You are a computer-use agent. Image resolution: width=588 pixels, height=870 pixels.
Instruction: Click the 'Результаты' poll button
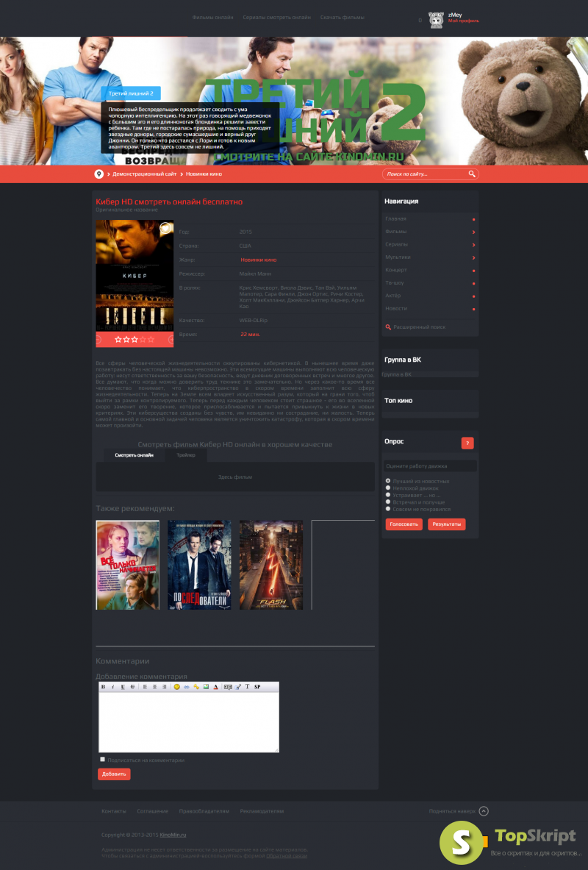pos(447,524)
